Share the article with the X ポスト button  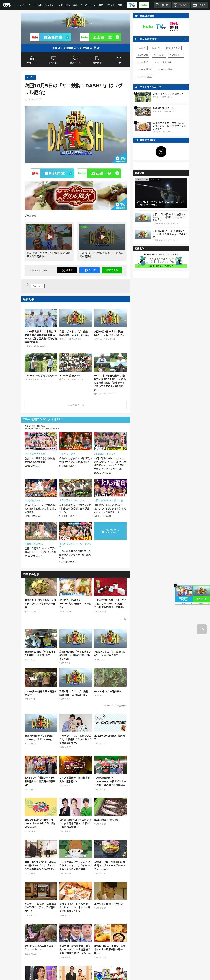[67, 270]
